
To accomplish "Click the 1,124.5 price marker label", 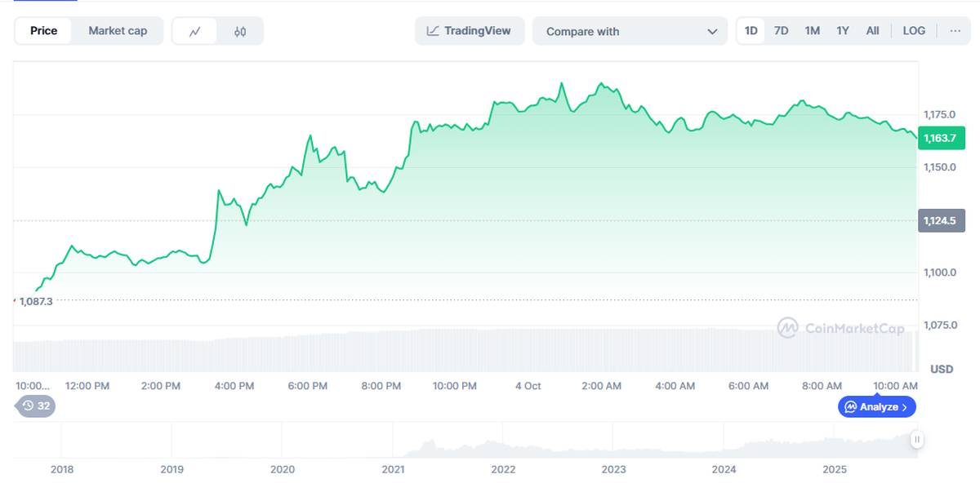I will [942, 220].
